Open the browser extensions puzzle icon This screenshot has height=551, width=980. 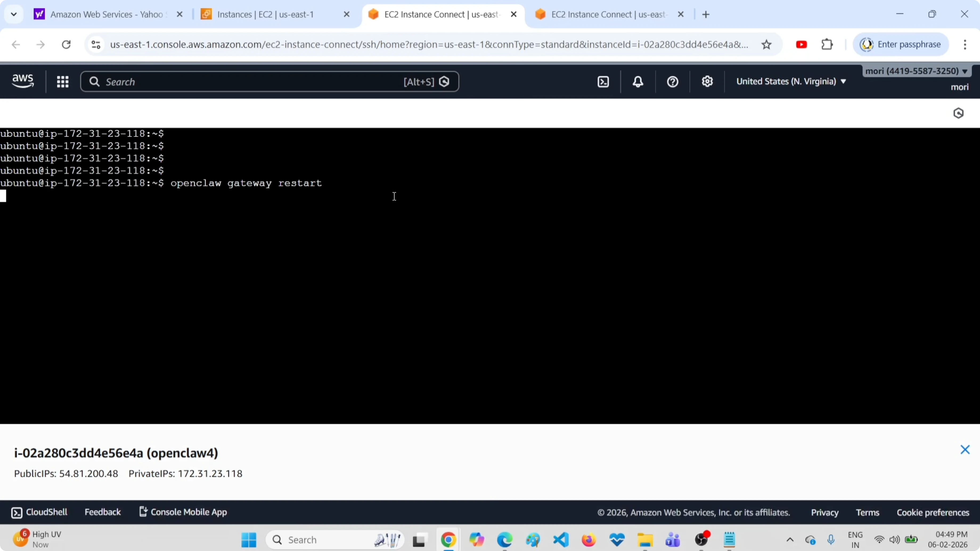pyautogui.click(x=827, y=44)
